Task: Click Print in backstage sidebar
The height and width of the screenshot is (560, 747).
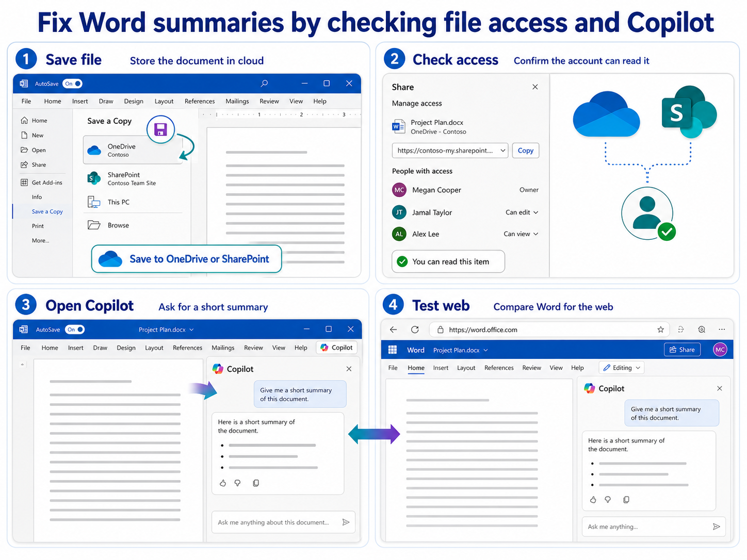Action: (38, 226)
